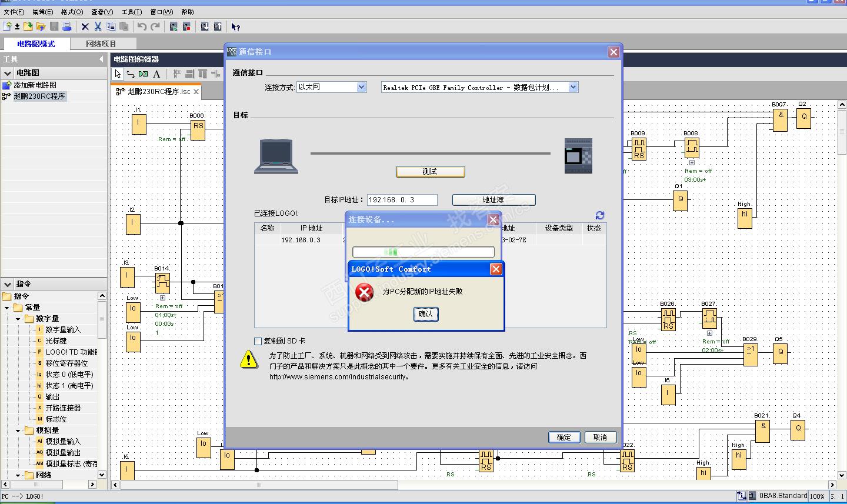The width and height of the screenshot is (847, 504).
Task: Click the Stop LOGO! mode icon
Action: 186,26
